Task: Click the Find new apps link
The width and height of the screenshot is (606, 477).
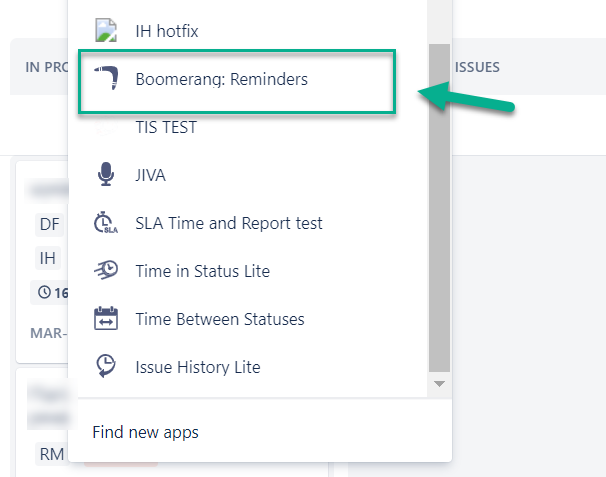Action: click(x=145, y=432)
